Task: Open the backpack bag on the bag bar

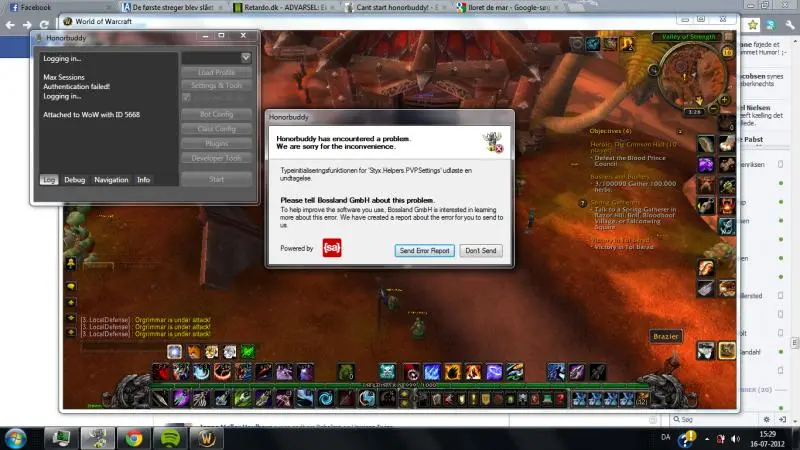Action: 642,398
